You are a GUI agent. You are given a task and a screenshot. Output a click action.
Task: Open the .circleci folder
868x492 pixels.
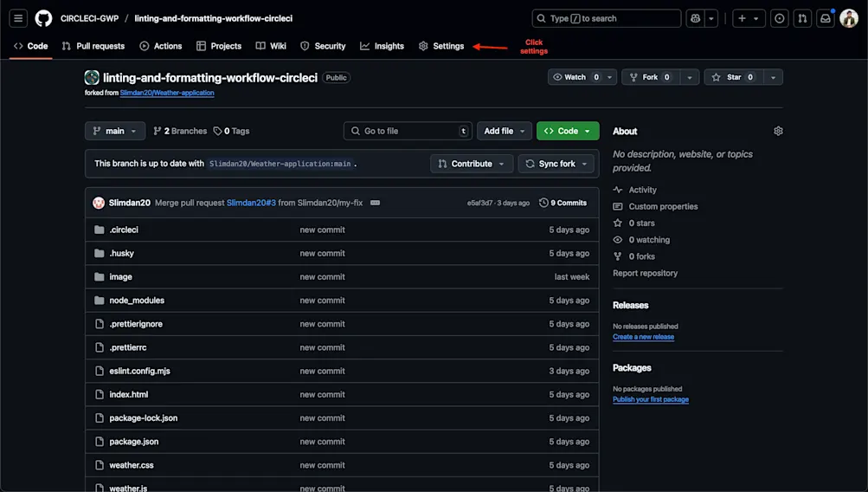[124, 230]
